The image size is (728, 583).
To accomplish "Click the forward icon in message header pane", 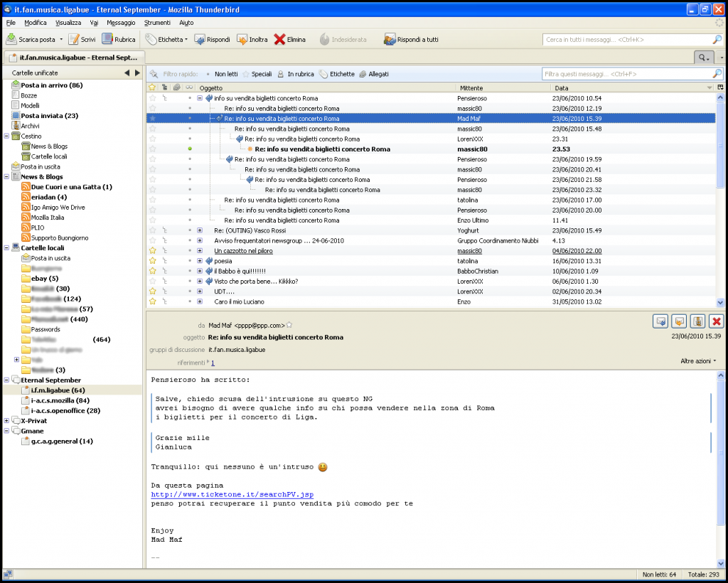I will tap(679, 321).
